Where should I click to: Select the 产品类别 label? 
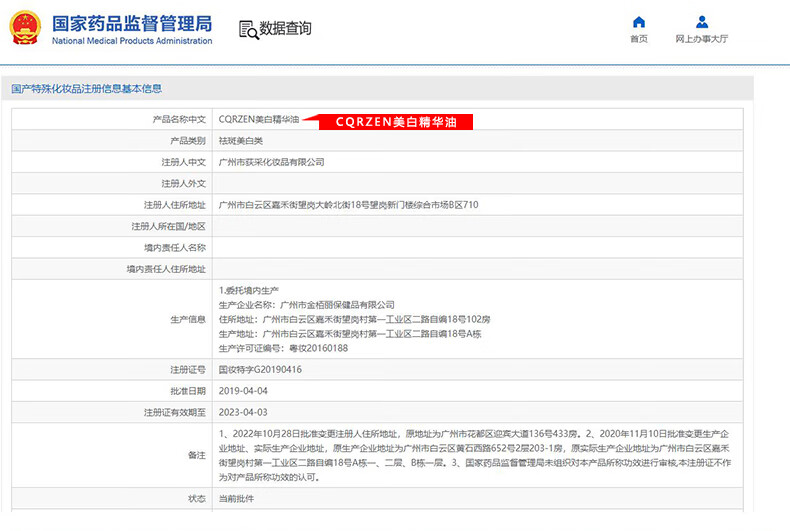[x=188, y=141]
